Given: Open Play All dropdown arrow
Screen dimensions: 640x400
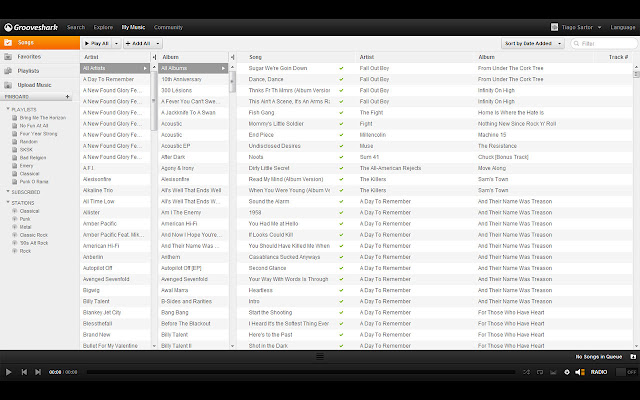Looking at the screenshot, I should 116,43.
